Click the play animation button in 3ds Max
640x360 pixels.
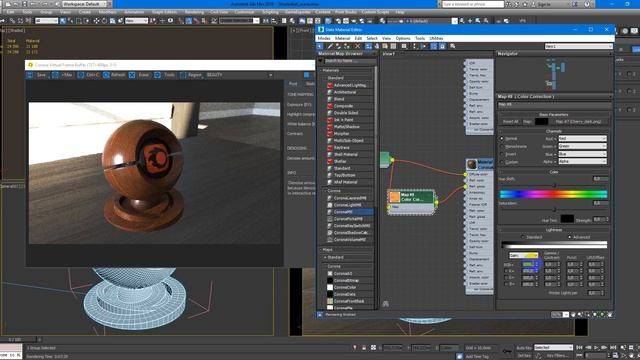pos(596,347)
